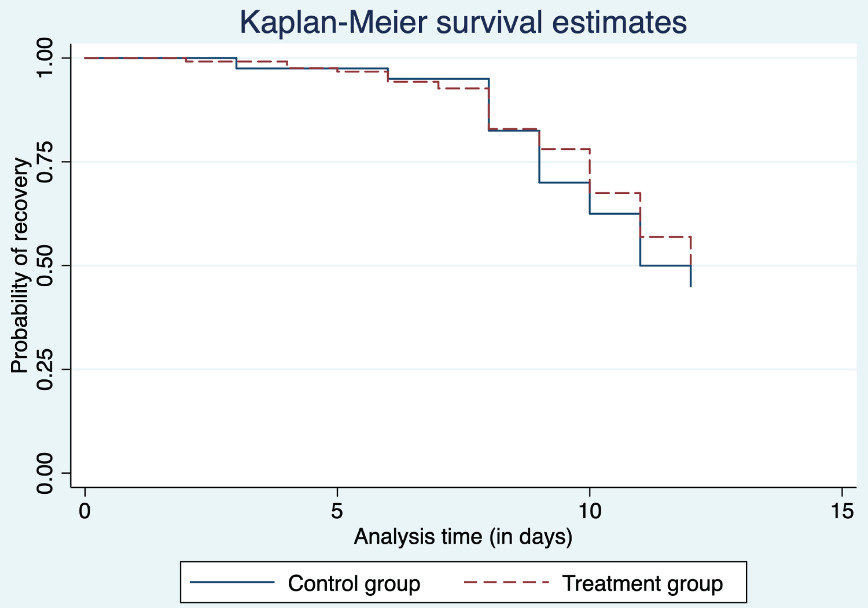
Task: Click the 0.75 y-axis tick label
Action: [45, 162]
